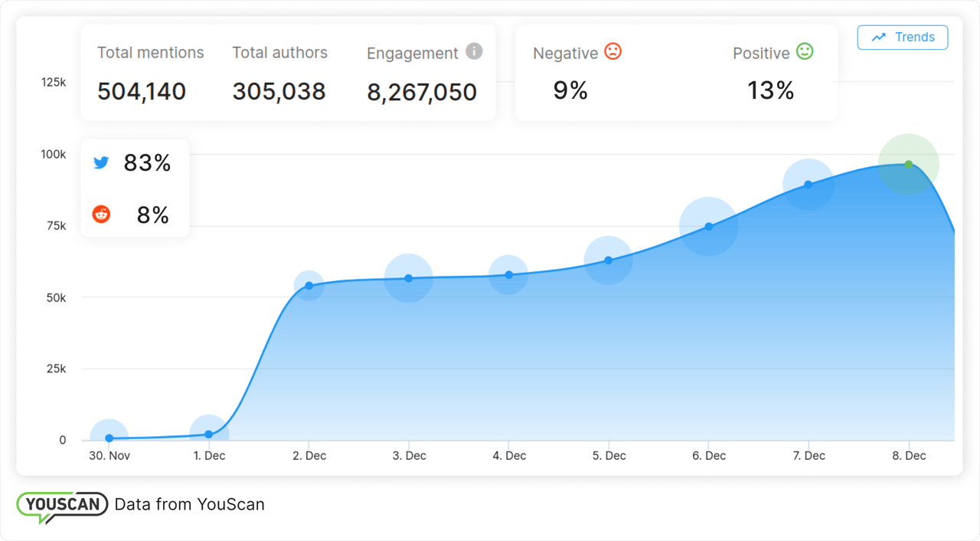
Task: Select the 6. Dec data point
Action: pos(708,227)
